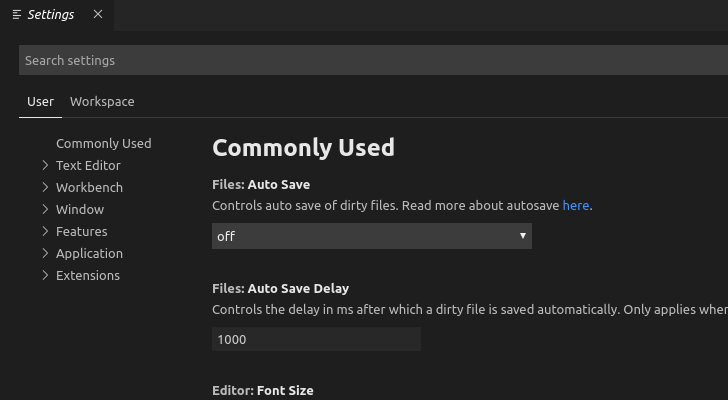Click the Search settings box

[x=370, y=60]
